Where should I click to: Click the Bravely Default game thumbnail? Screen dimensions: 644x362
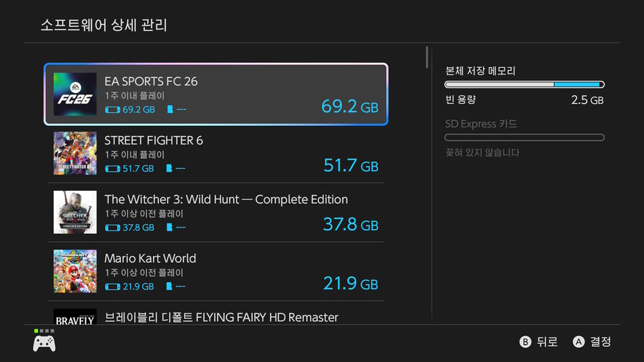click(75, 318)
